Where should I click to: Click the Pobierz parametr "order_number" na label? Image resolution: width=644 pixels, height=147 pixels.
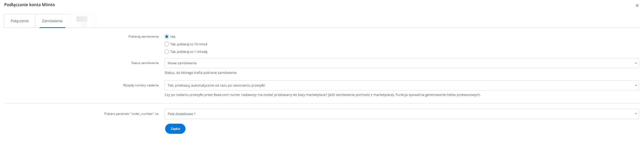pos(131,114)
